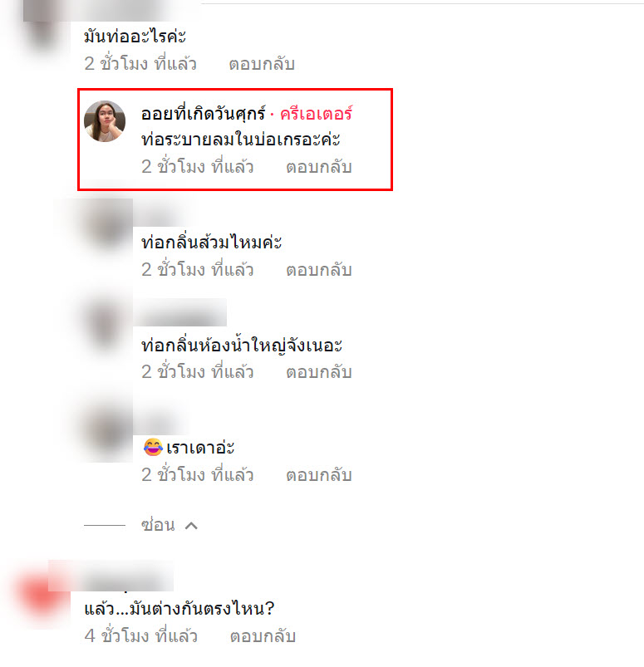Collapse replies using the ซ่อน chevron arrow
Image resolution: width=644 pixels, height=667 pixels.
(192, 526)
